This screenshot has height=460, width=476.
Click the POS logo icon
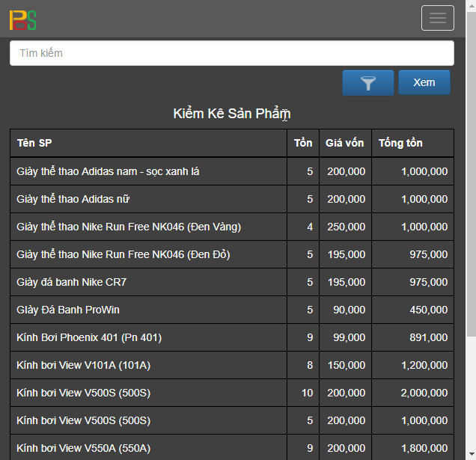22,19
